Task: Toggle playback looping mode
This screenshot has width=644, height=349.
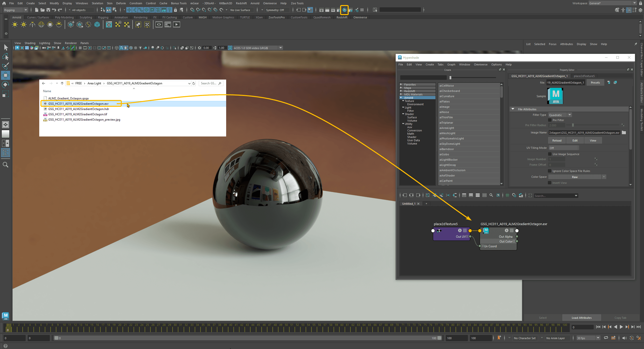Action: [x=606, y=338]
